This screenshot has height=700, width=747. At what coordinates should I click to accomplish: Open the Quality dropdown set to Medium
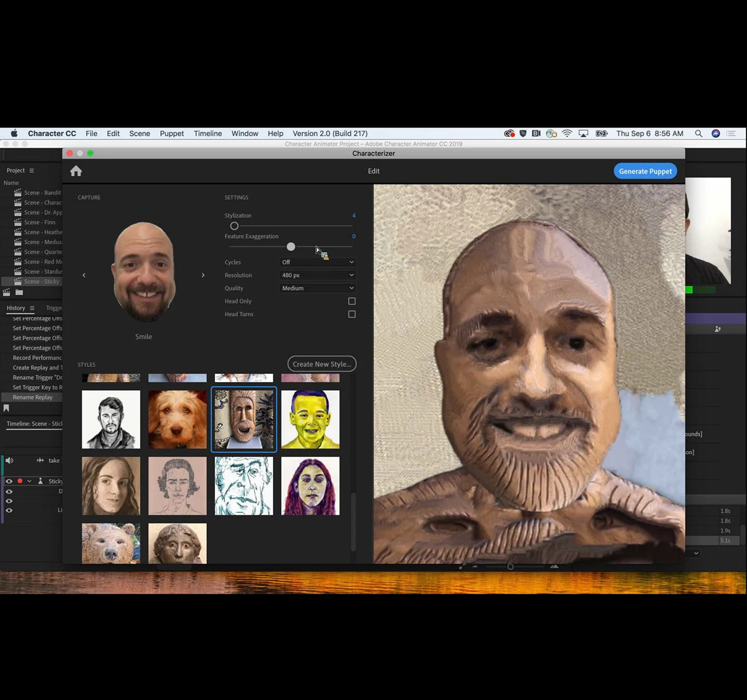[x=318, y=288]
